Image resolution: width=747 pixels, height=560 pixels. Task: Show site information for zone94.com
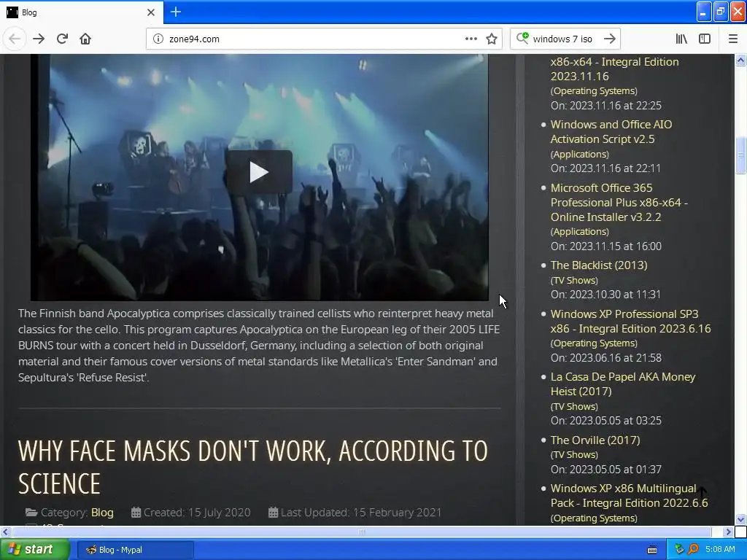click(158, 39)
